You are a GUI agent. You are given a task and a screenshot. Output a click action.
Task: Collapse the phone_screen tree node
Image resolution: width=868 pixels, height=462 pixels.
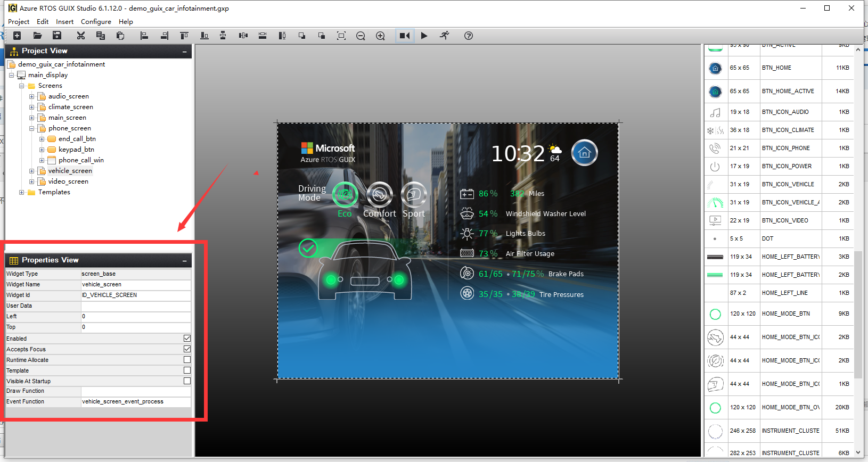31,128
